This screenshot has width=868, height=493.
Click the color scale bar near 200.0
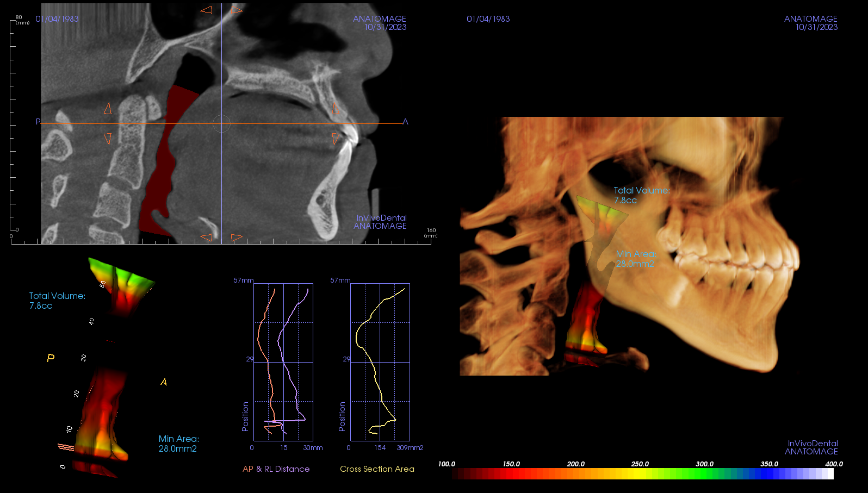(x=576, y=474)
